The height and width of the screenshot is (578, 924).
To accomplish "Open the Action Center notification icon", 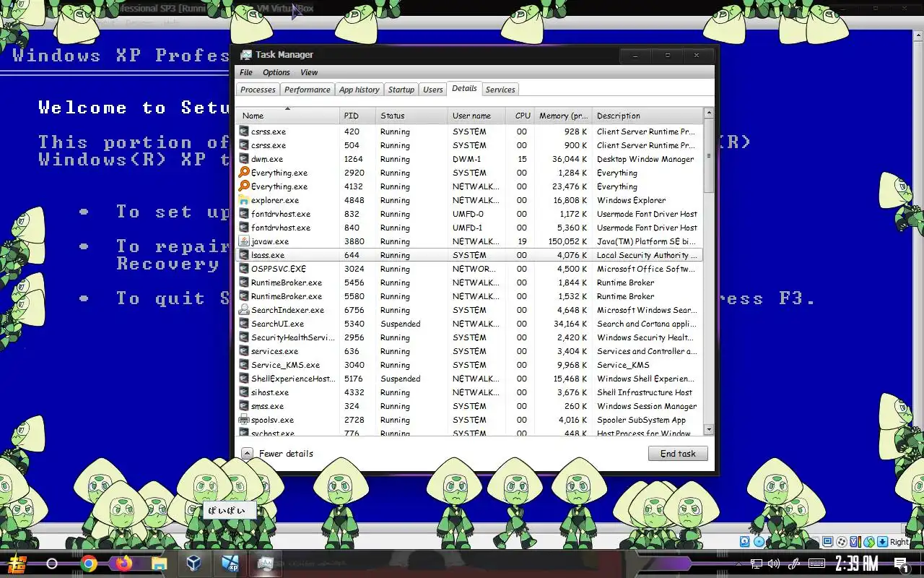I will coord(901,564).
